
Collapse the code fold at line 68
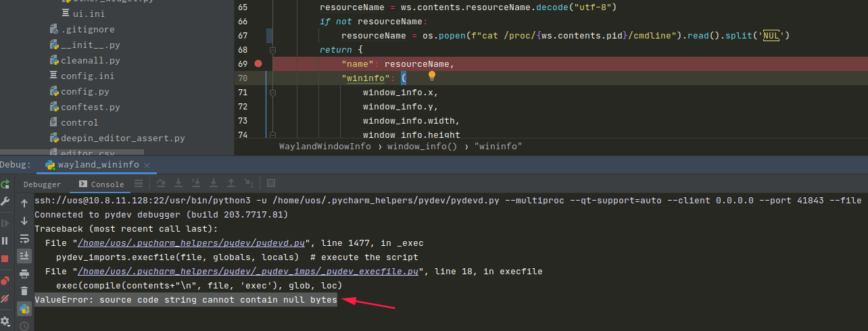(x=272, y=50)
